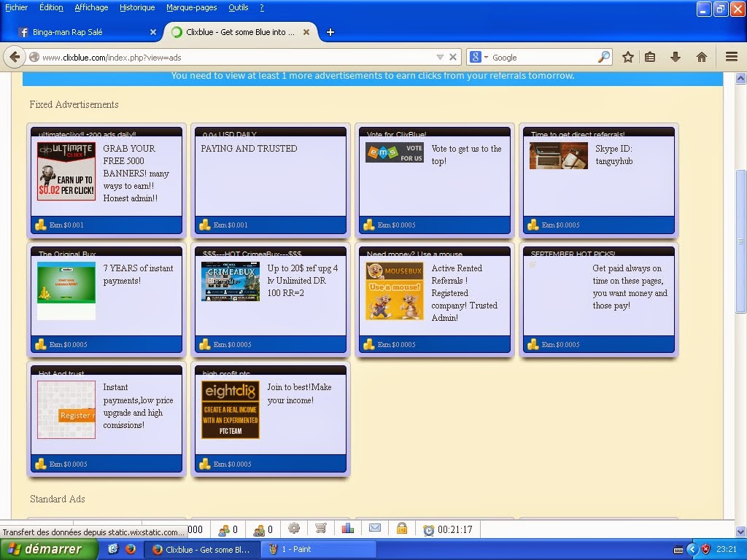Open the shopping cart icon in bottom bar
Screen dimensions: 747x560
(321, 528)
